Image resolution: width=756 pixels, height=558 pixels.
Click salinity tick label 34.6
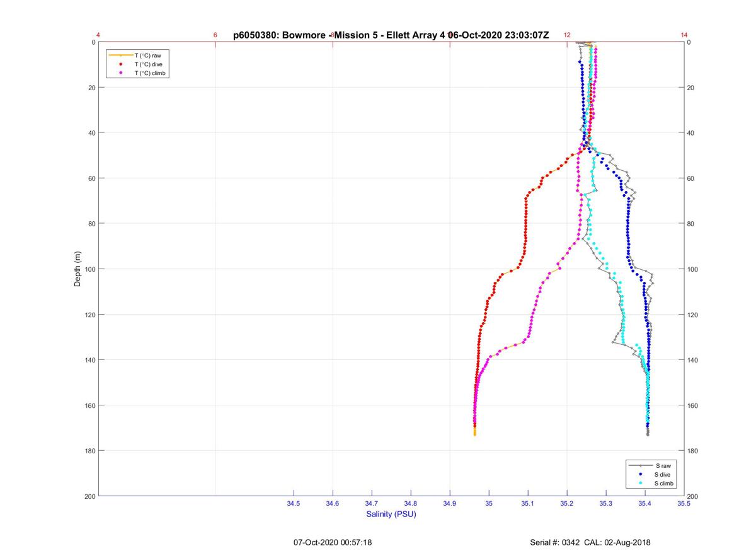[x=333, y=503]
